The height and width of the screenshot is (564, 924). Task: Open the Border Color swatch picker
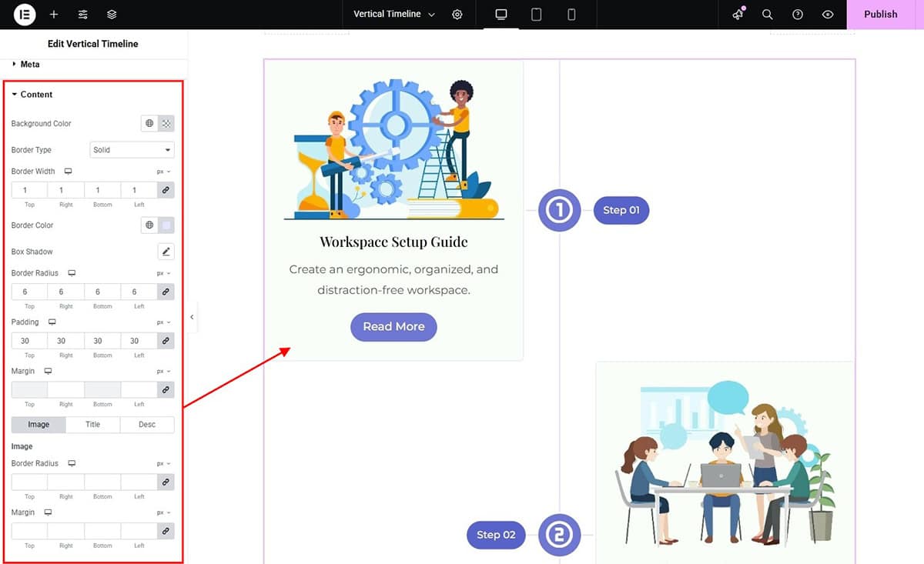point(166,225)
